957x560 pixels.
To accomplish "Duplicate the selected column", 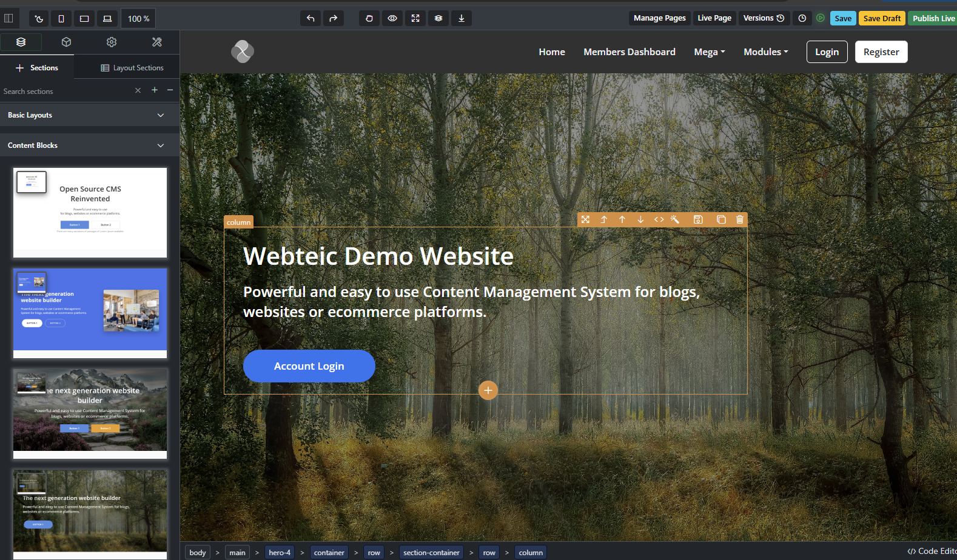I will tap(721, 219).
